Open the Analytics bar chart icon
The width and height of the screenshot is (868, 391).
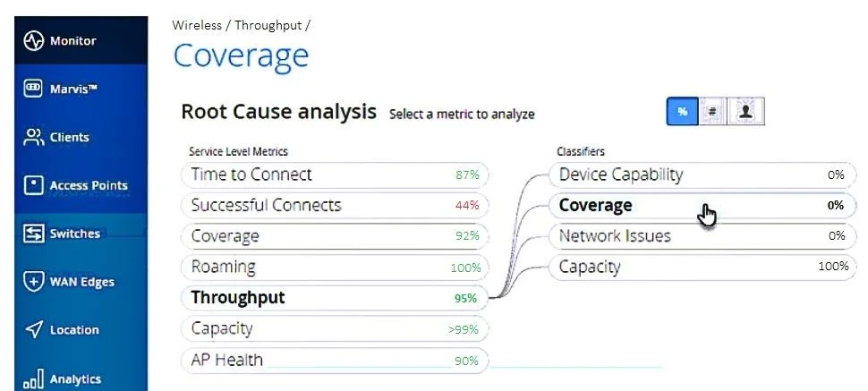click(x=33, y=378)
